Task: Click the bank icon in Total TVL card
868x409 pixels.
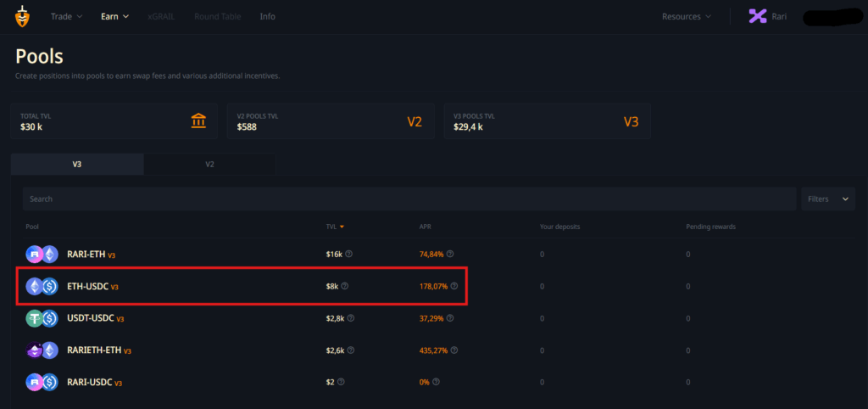Action: tap(198, 120)
